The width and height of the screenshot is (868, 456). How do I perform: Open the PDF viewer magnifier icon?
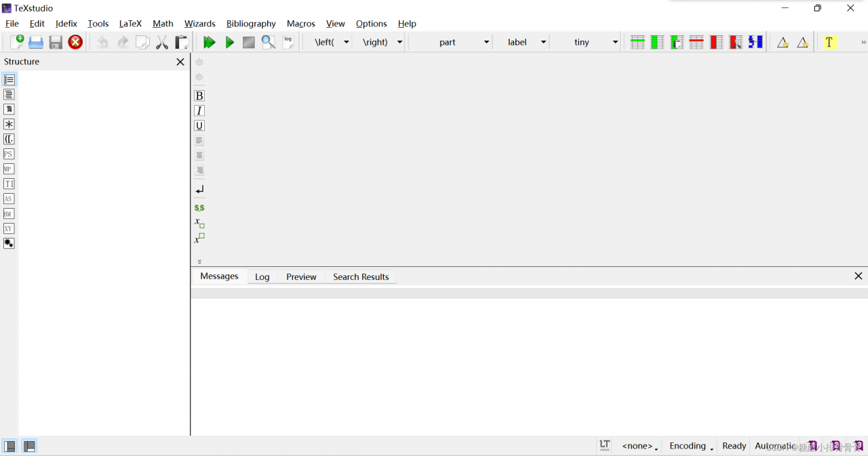point(269,42)
